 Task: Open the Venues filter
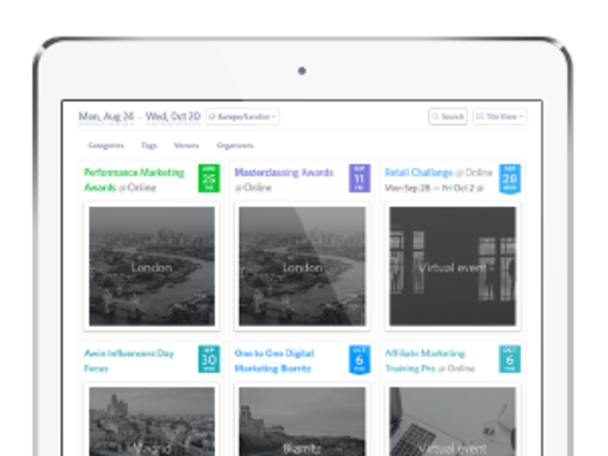(x=186, y=146)
